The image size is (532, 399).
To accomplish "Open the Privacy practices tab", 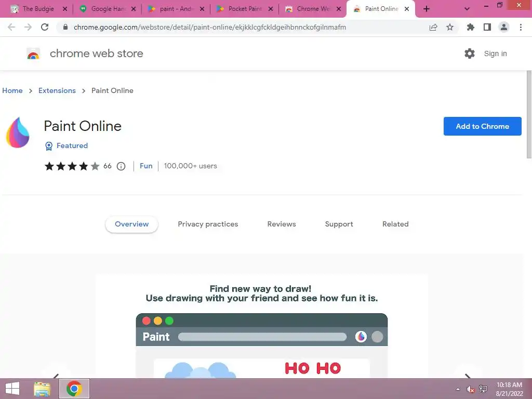I will coord(208,224).
